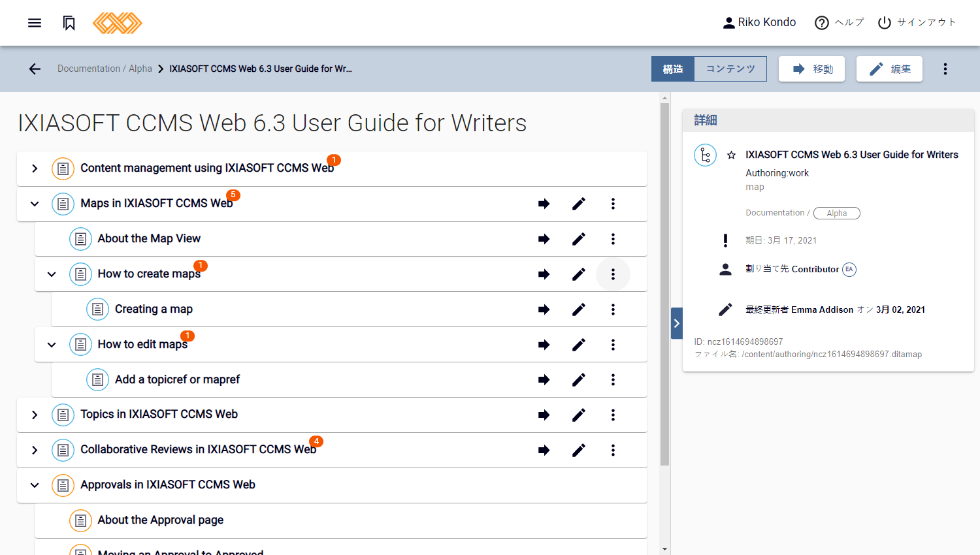Click the 移動 move button

pos(812,69)
